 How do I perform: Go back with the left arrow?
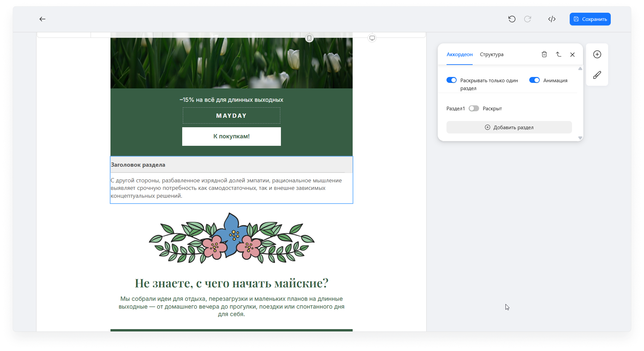42,19
